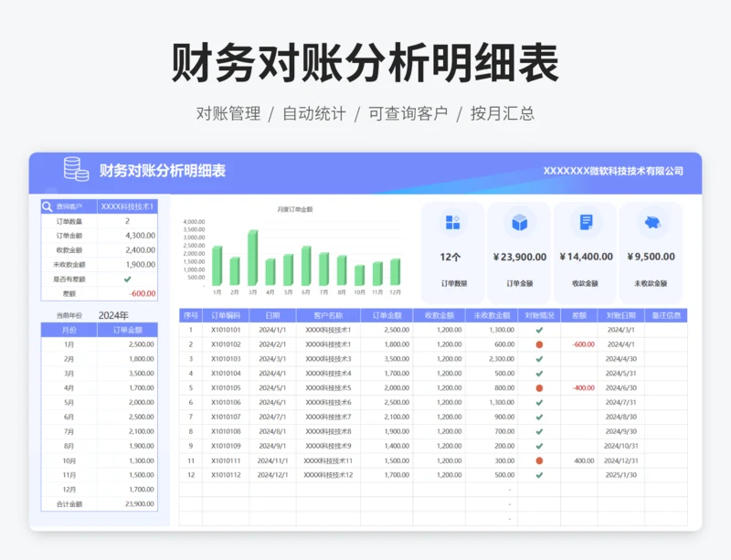Image resolution: width=731 pixels, height=560 pixels.
Task: Click the 未收款金额 column header
Action: (x=492, y=316)
